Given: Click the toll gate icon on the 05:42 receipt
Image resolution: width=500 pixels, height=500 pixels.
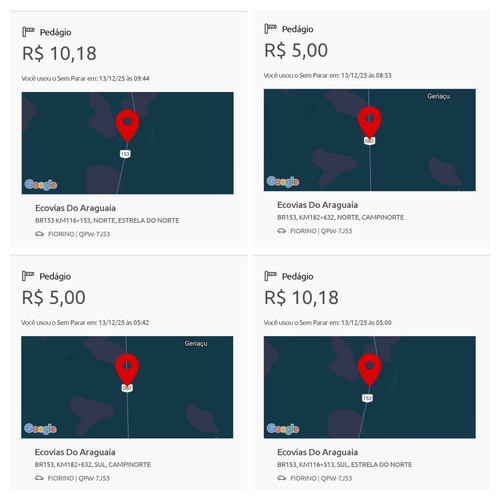Looking at the screenshot, I should [x=28, y=276].
